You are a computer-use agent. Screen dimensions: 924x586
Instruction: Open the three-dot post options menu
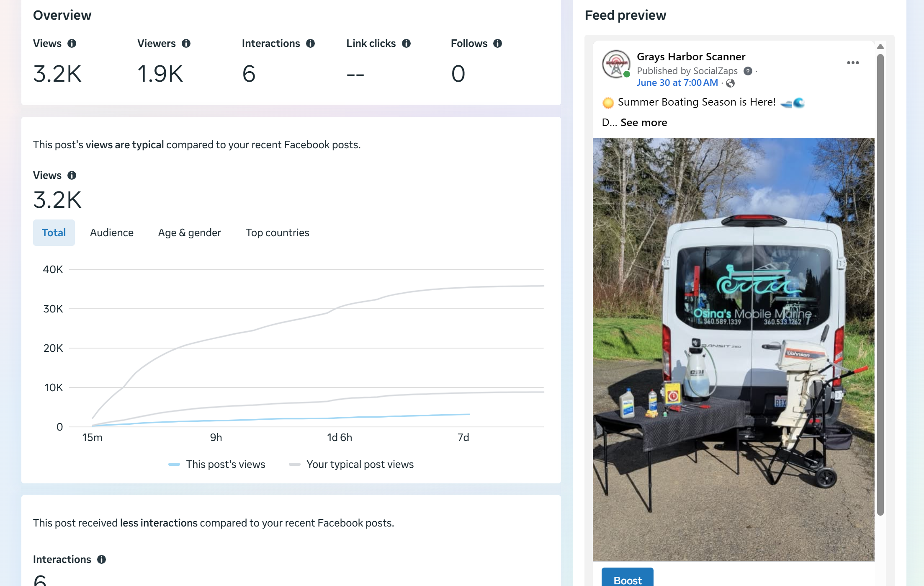(x=853, y=63)
